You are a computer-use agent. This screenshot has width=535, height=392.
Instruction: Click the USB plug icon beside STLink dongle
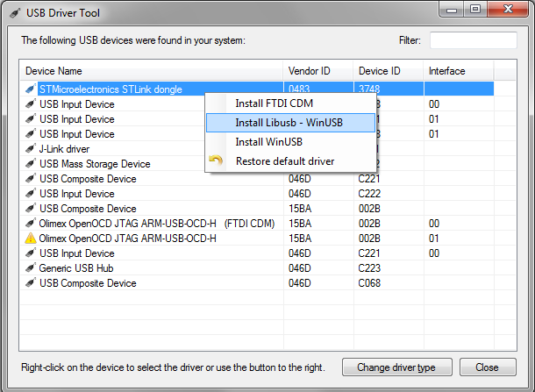point(31,89)
